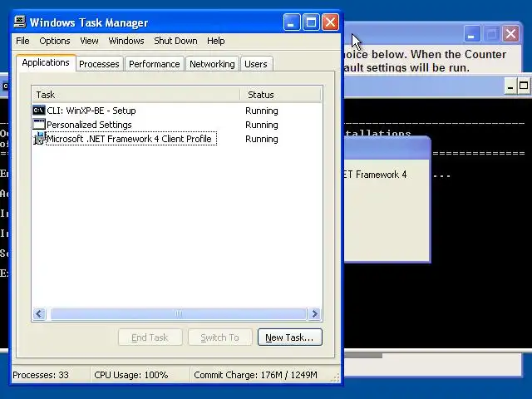
Task: Click the Task Manager resize grip
Action: coord(335,377)
